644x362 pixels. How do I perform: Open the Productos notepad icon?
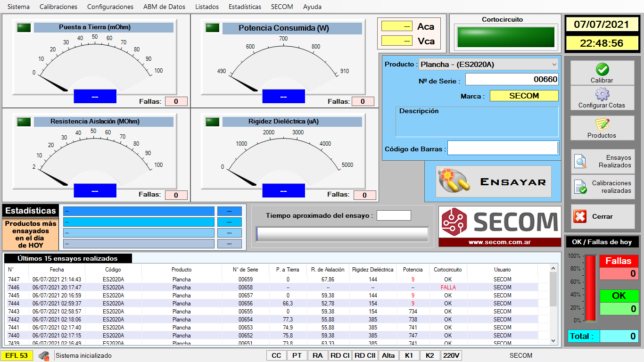point(602,124)
